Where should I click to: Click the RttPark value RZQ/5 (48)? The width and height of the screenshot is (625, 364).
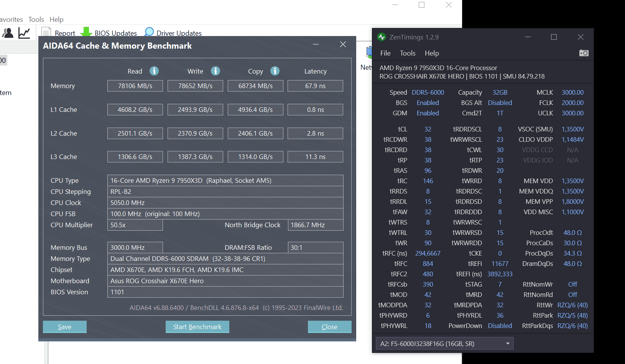click(572, 315)
